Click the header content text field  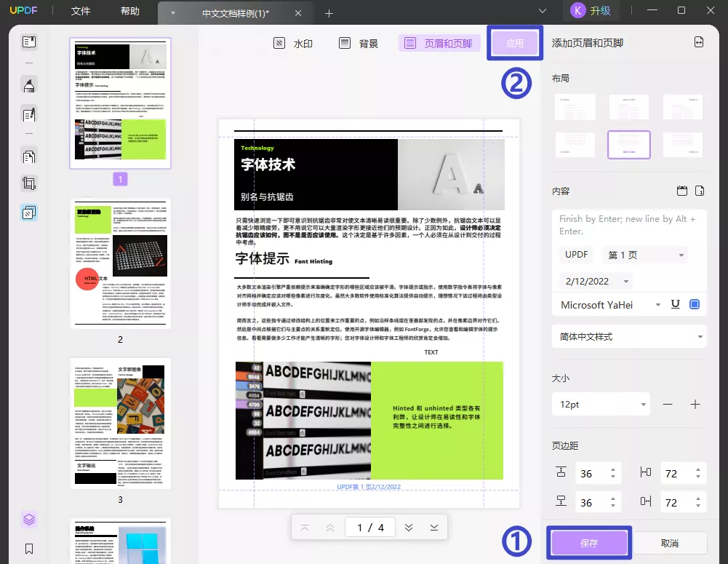coord(629,226)
